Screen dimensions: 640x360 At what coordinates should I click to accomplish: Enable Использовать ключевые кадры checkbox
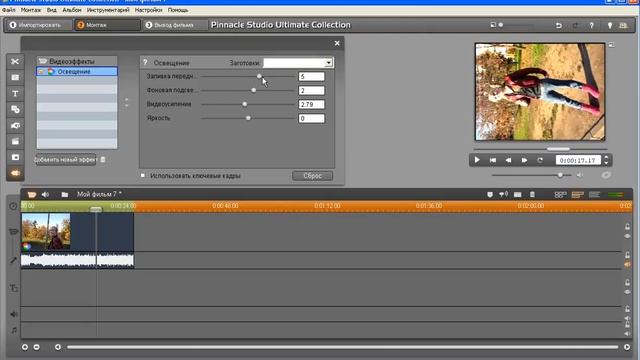coord(143,176)
